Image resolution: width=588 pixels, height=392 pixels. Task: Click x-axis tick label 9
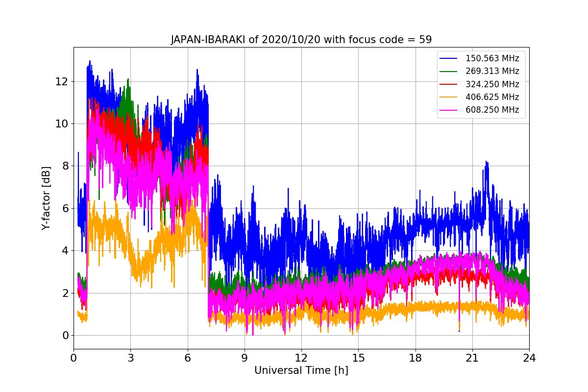(x=245, y=358)
